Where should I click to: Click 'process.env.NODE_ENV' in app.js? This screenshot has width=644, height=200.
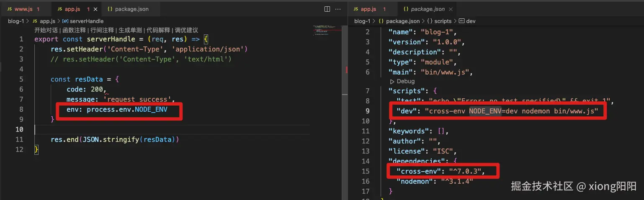coord(127,109)
